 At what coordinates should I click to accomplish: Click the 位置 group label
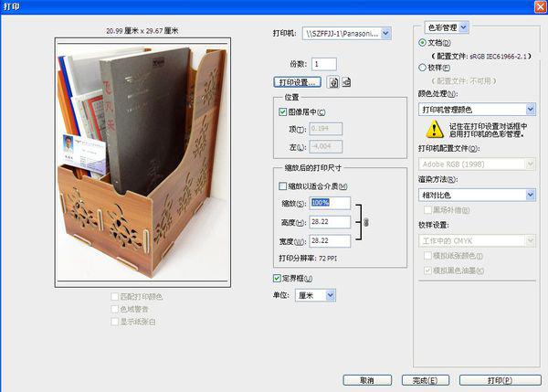pyautogui.click(x=291, y=97)
